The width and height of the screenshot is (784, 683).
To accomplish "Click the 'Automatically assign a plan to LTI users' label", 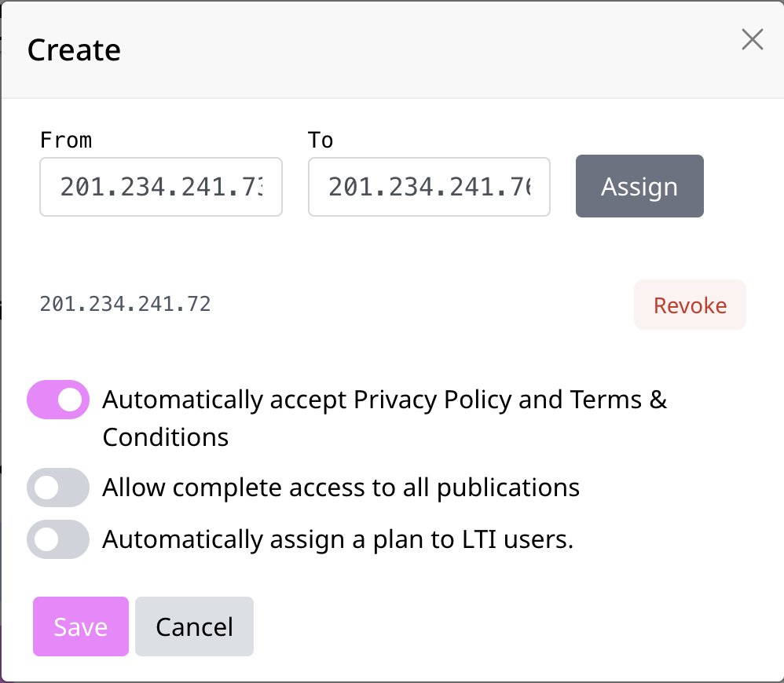I will coord(338,539).
